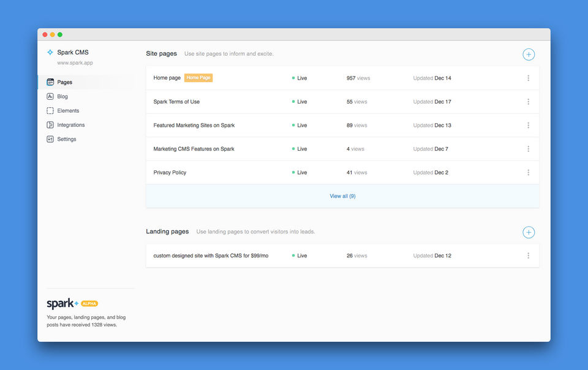This screenshot has height=370, width=588.
Task: Click the 55 views count
Action: pos(356,102)
